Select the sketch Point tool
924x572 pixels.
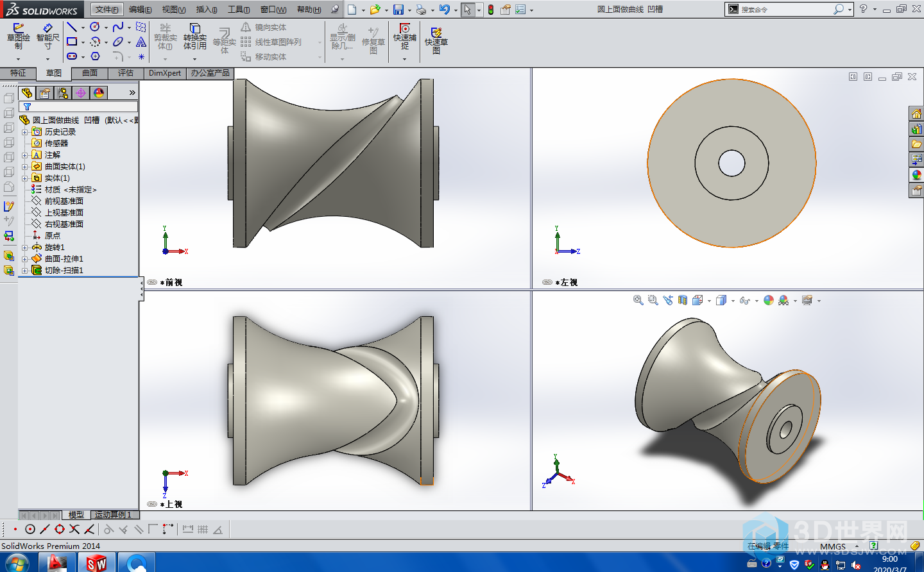point(141,56)
